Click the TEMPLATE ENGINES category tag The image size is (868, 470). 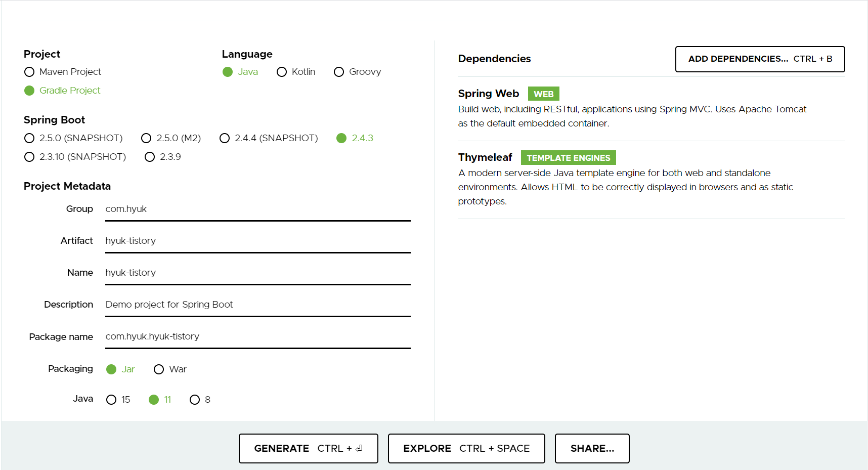point(569,158)
